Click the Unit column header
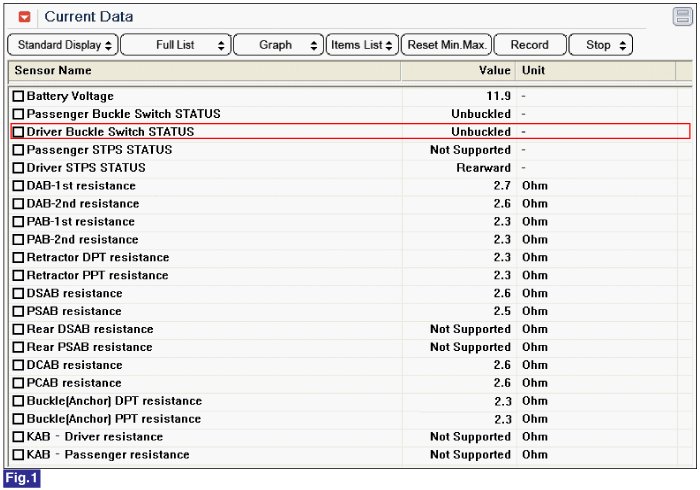Image resolution: width=700 pixels, height=490 pixels. (x=596, y=71)
